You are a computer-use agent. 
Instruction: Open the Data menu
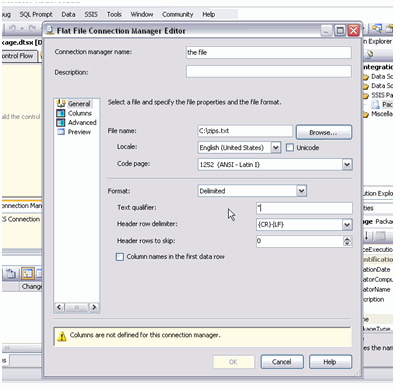click(68, 14)
